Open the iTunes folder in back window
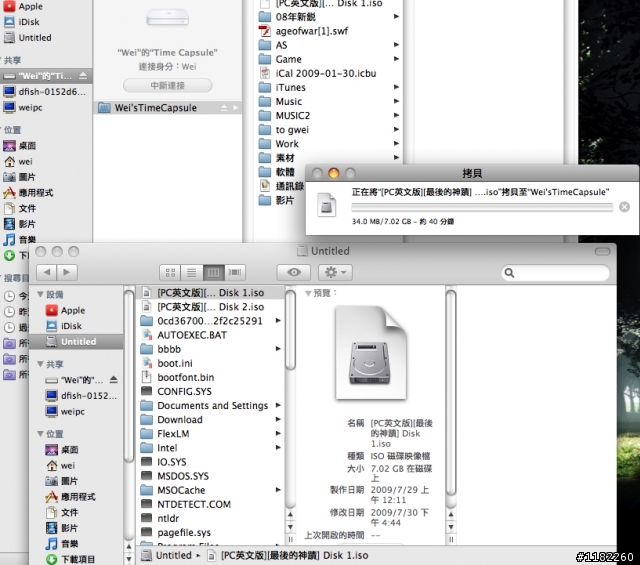This screenshot has width=640, height=565. [x=290, y=87]
